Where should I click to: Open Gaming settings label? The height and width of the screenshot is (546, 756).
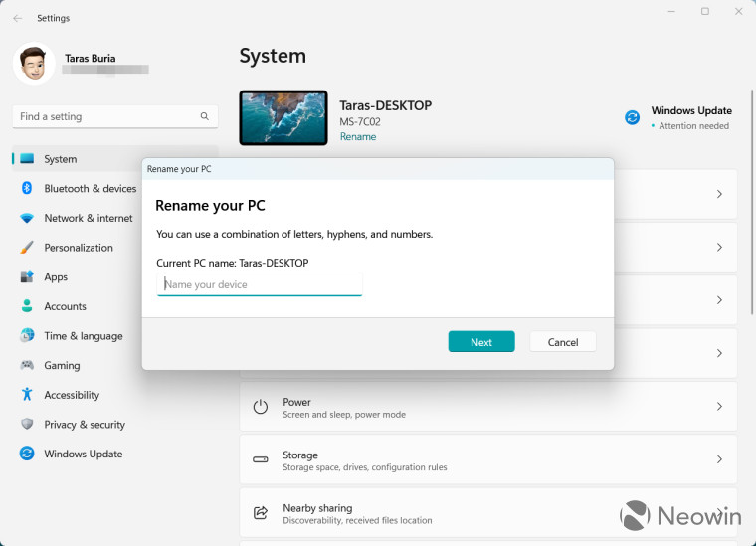(62, 365)
